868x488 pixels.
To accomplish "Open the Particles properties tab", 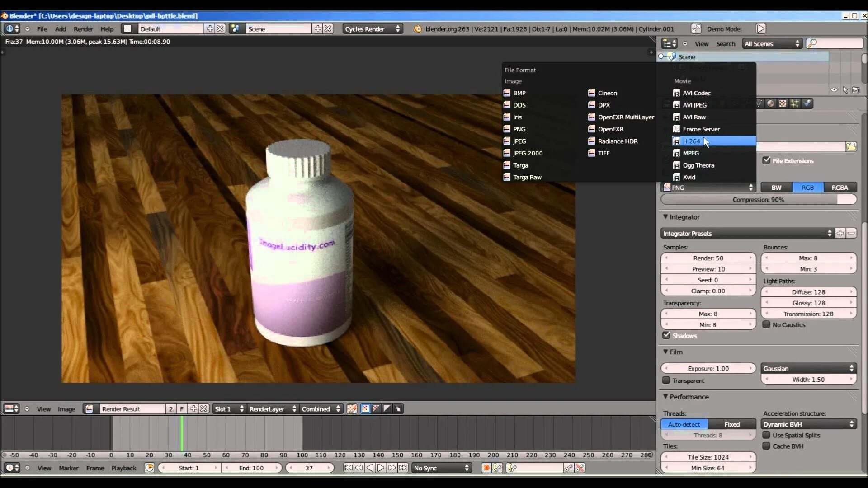I will 795,103.
